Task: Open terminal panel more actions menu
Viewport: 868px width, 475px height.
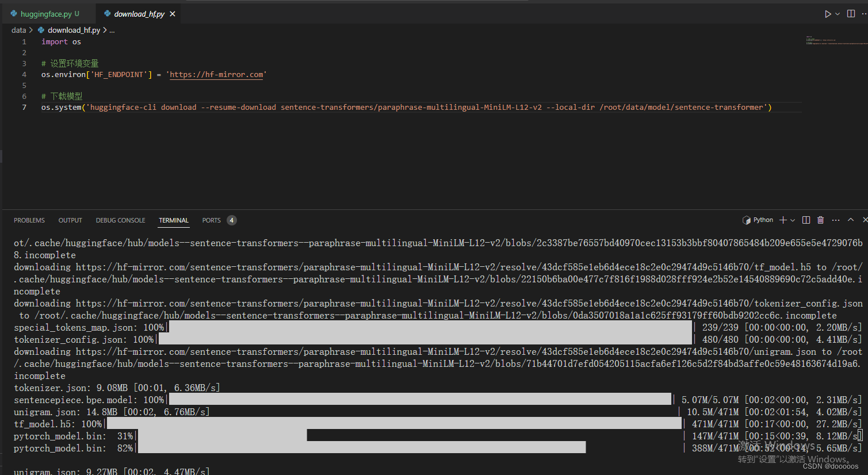Action: pyautogui.click(x=836, y=220)
